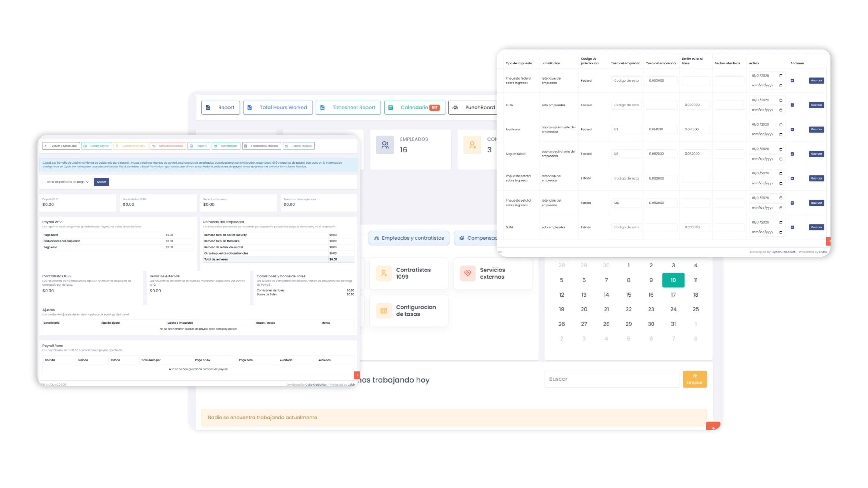Image resolution: width=868 pixels, height=488 pixels.
Task: Open start date picker for SUTA row
Action: click(781, 222)
